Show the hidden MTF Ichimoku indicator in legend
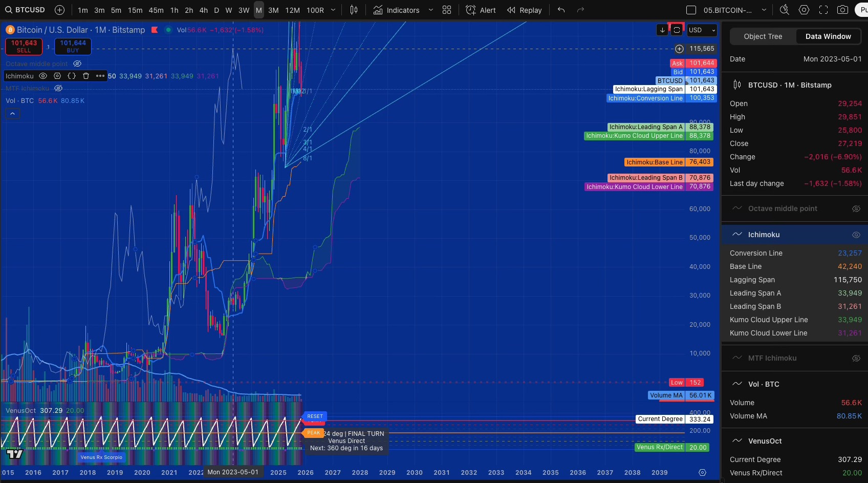This screenshot has height=483, width=868. point(58,88)
